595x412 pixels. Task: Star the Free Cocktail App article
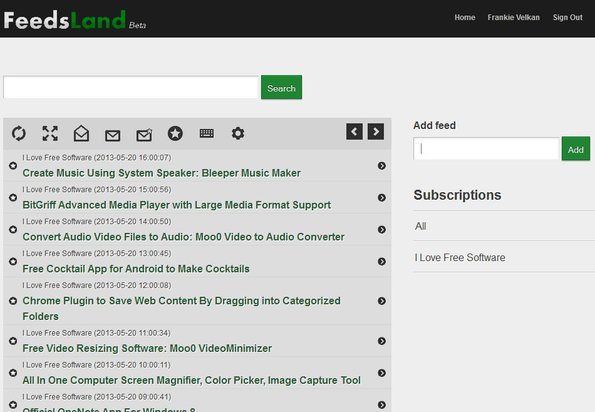coord(13,261)
